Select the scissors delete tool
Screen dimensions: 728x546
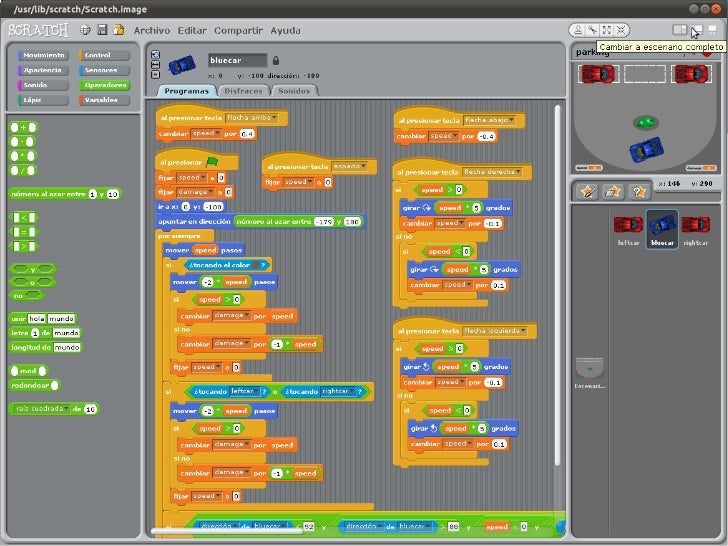(592, 30)
